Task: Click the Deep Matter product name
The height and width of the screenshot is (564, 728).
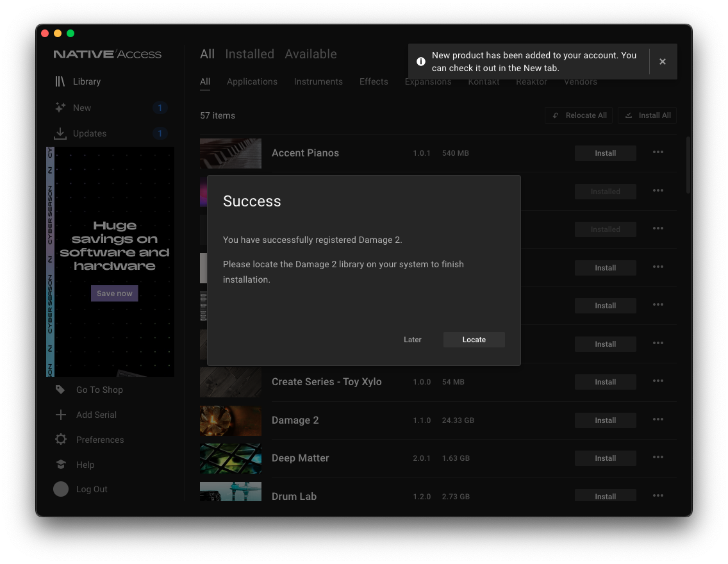Action: [x=300, y=458]
